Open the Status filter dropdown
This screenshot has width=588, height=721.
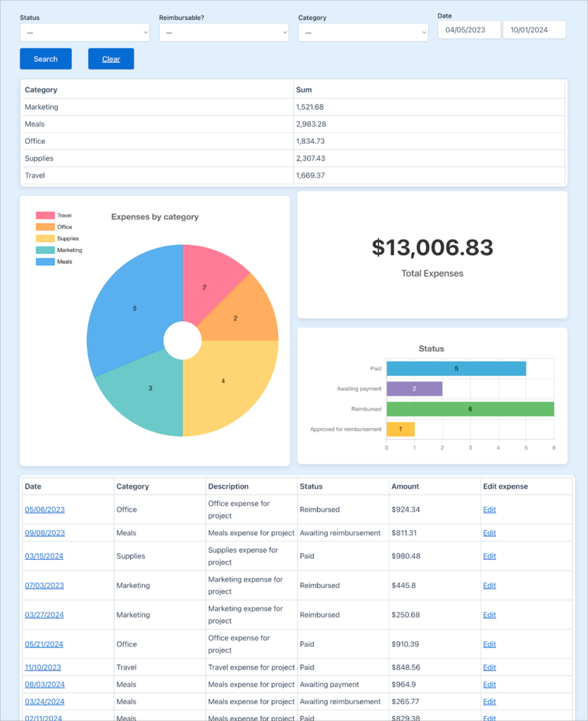pyautogui.click(x=84, y=32)
